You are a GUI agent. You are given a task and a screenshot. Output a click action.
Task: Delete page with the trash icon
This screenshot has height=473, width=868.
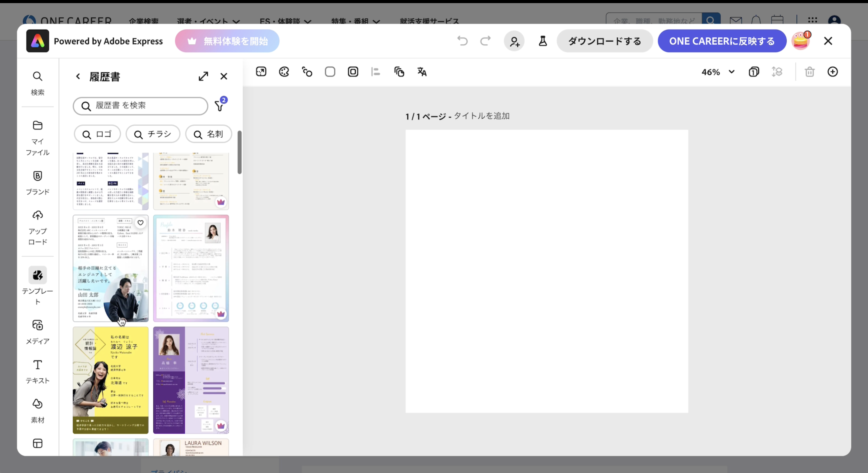810,72
